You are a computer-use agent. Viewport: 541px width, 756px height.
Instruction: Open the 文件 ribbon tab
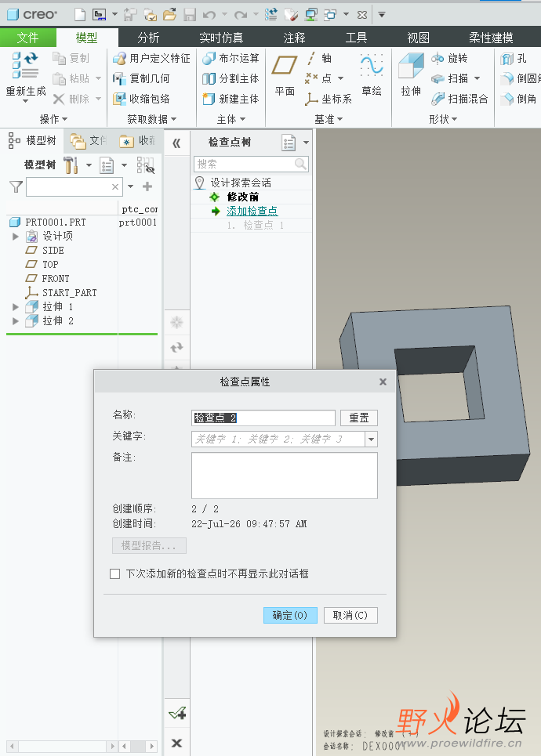(x=28, y=38)
